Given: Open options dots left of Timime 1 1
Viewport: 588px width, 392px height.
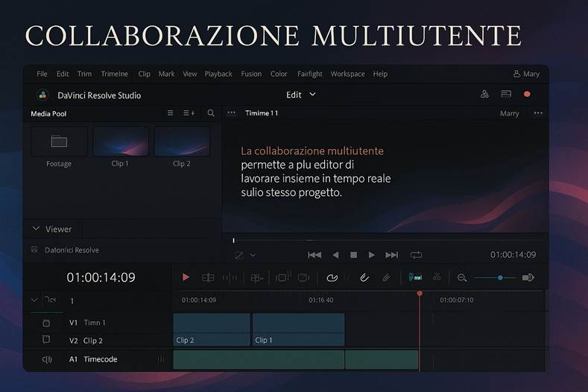Looking at the screenshot, I should pyautogui.click(x=231, y=113).
